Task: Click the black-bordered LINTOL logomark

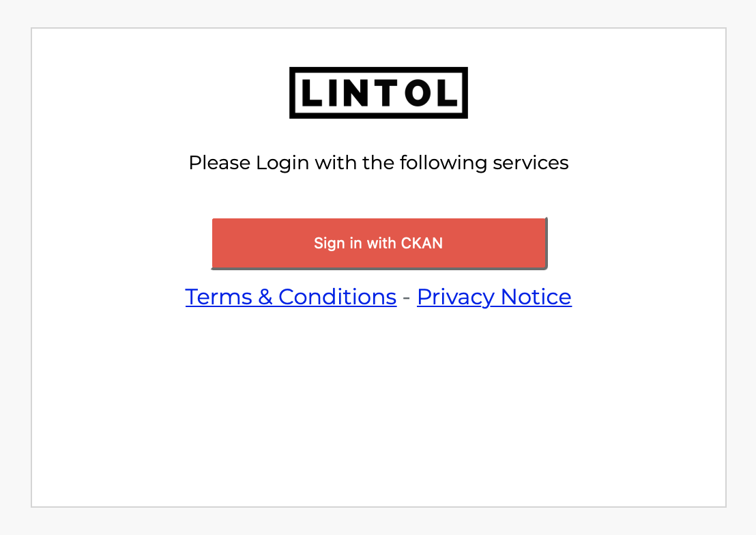Action: pos(379,92)
